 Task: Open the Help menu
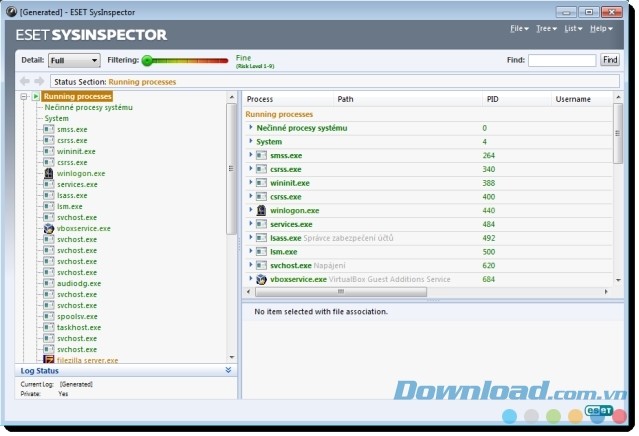click(602, 29)
